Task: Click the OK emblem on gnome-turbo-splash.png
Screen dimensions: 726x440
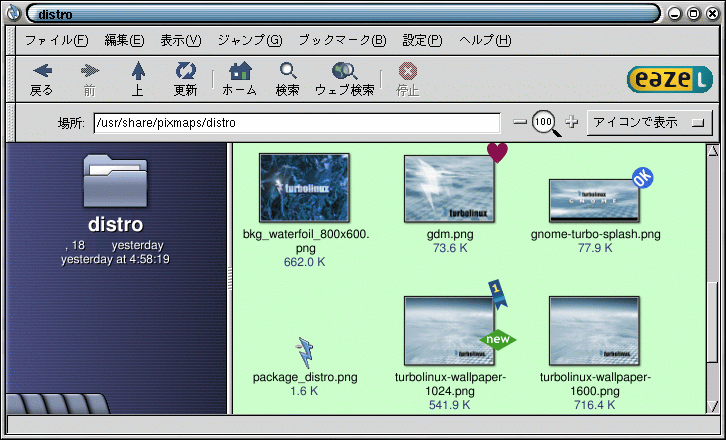Action: coord(643,178)
